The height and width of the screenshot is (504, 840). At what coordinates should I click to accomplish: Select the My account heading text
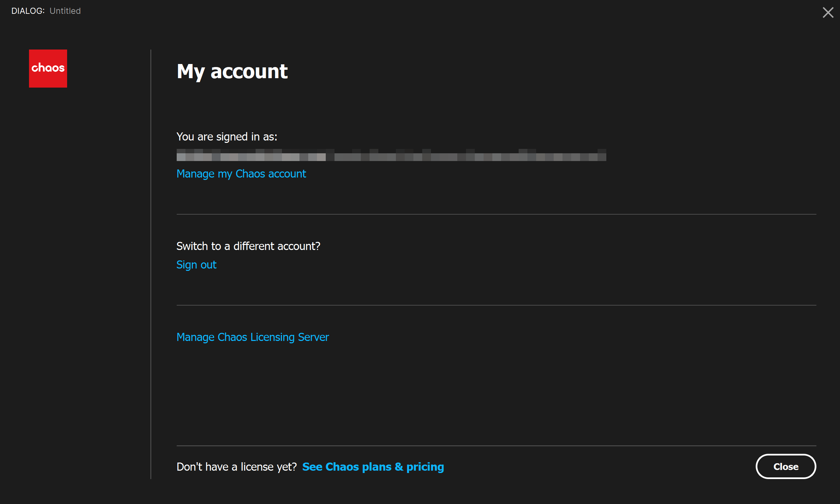pyautogui.click(x=232, y=72)
